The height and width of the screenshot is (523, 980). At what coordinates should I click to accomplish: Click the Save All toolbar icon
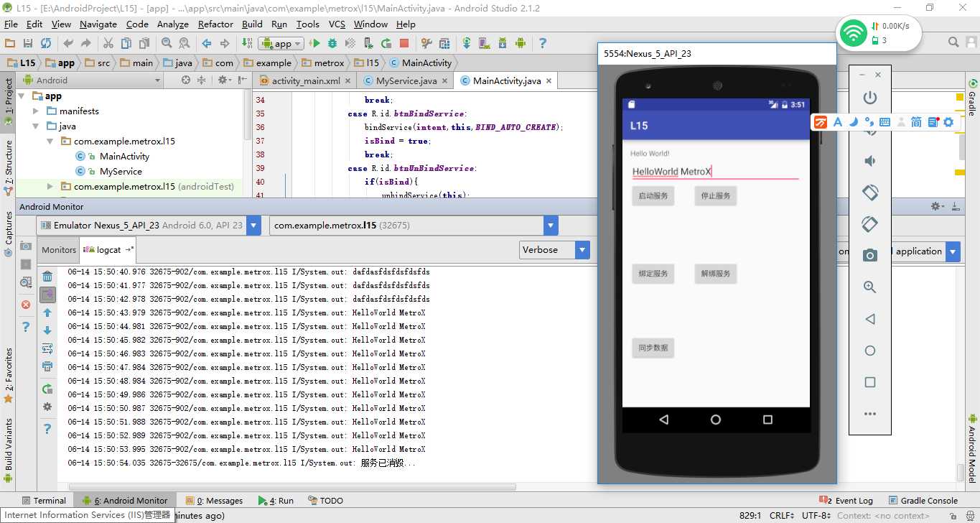coord(28,43)
